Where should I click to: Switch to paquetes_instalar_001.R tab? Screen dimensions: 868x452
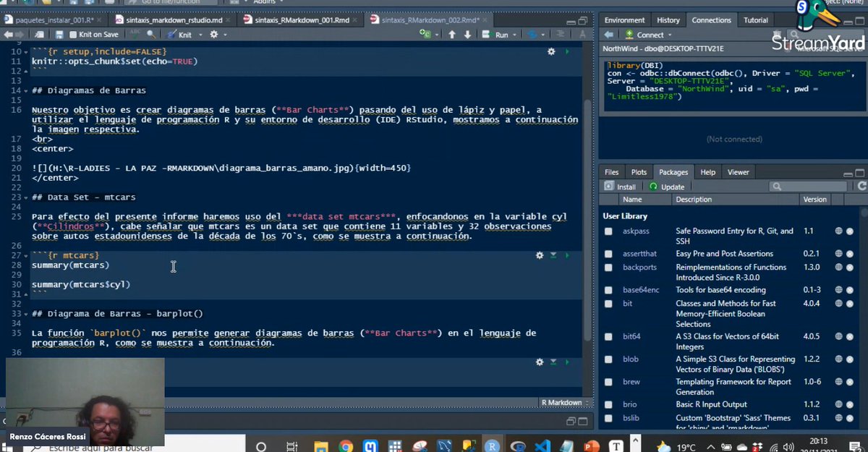point(54,20)
